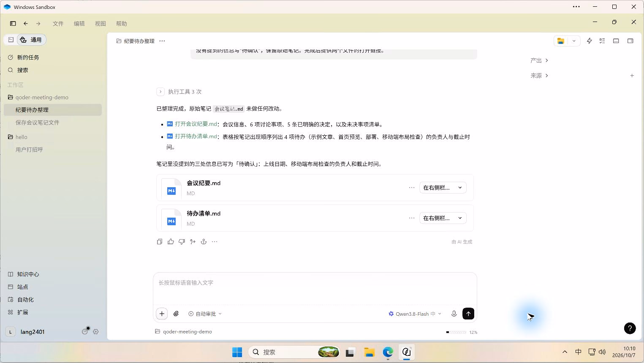Open the Qwen3.8-Flash model dropdown
Viewport: 644px width, 363px height.
[x=415, y=314]
